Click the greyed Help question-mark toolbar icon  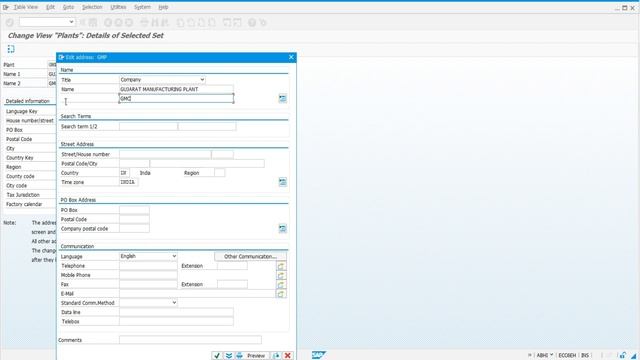pos(252,22)
